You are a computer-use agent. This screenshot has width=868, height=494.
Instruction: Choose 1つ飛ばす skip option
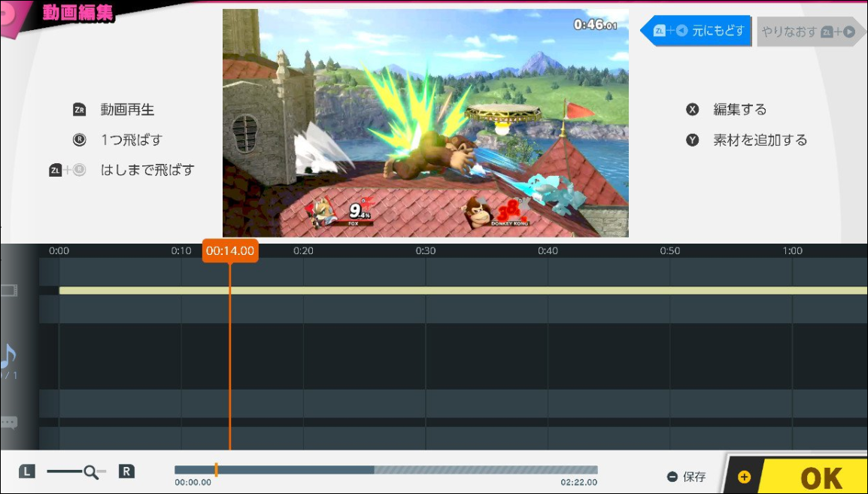click(x=131, y=140)
